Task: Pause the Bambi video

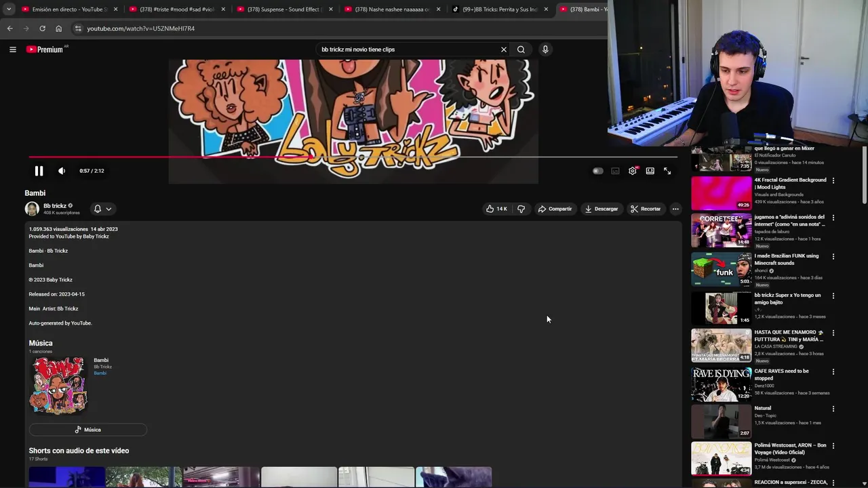Action: [39, 171]
